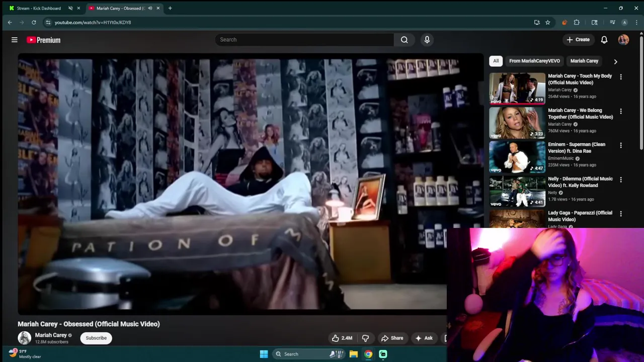The width and height of the screenshot is (644, 362).
Task: Unmute the Kick Dashboard tab speaker icon
Action: [x=70, y=8]
